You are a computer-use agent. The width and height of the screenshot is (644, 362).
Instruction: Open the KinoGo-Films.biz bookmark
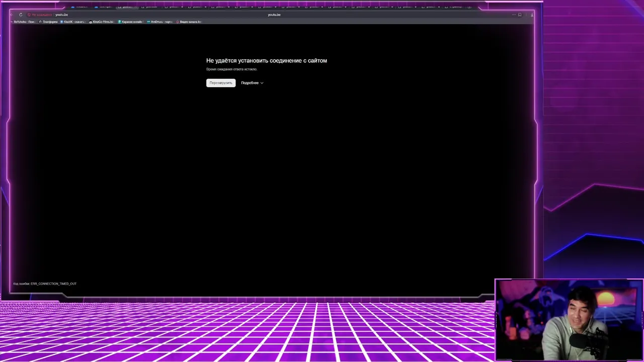tap(102, 22)
